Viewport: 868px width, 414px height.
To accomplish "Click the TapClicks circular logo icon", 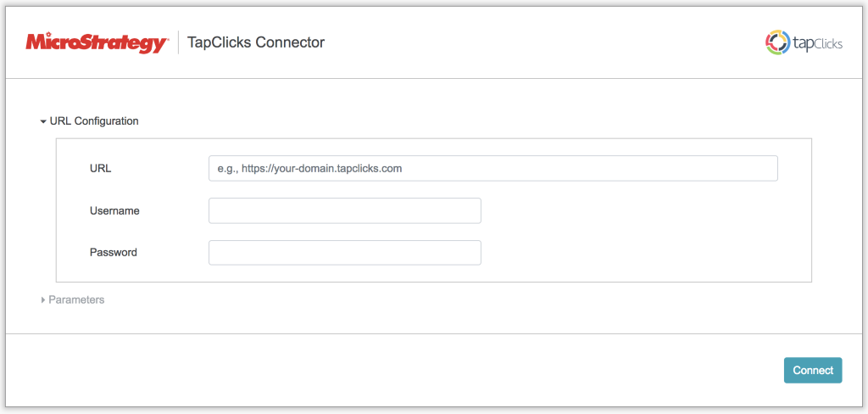I will 777,42.
